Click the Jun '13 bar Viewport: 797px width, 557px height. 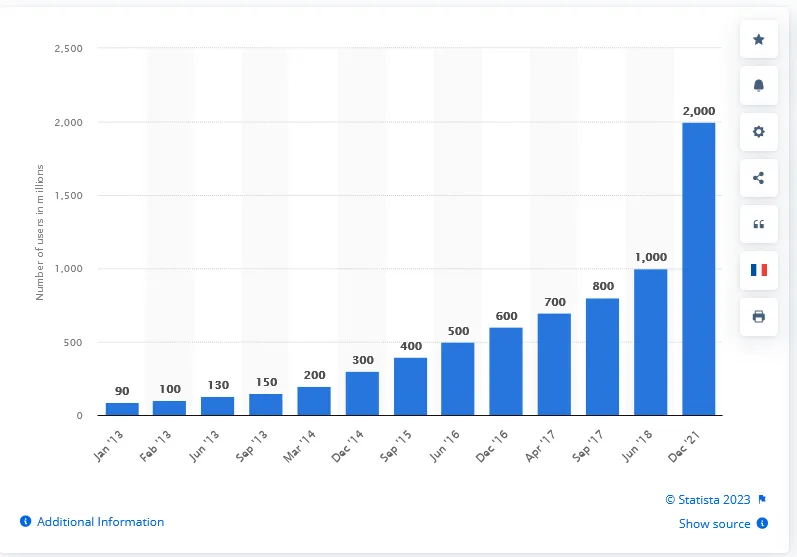(x=217, y=406)
